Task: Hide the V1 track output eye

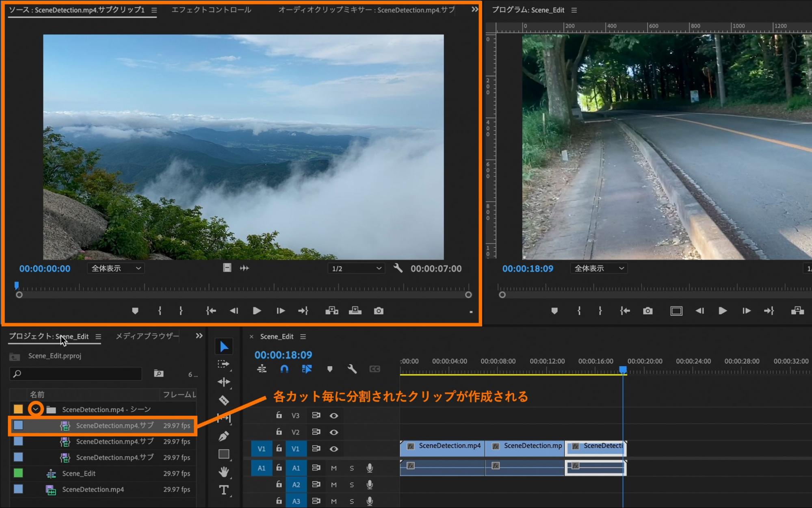Action: click(334, 449)
